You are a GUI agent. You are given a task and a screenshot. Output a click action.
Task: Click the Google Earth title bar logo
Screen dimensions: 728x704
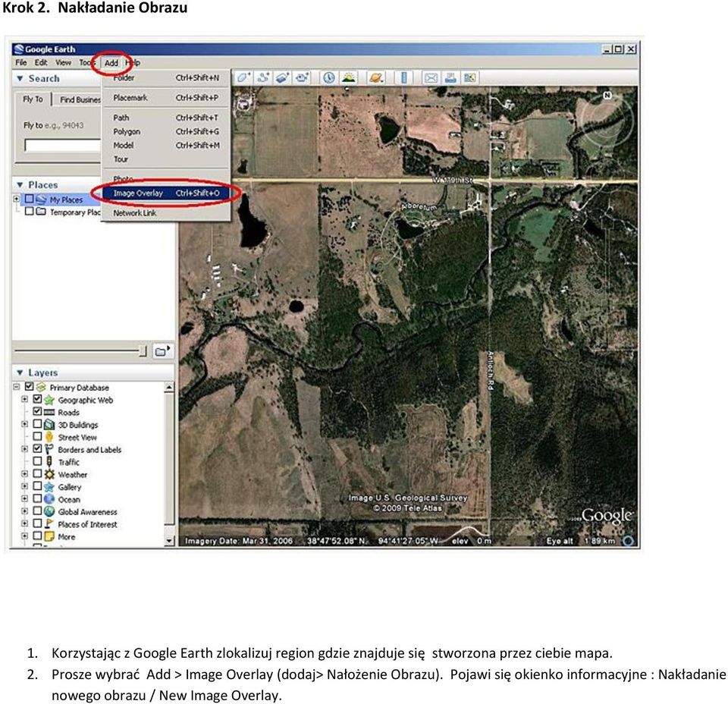pyautogui.click(x=19, y=49)
